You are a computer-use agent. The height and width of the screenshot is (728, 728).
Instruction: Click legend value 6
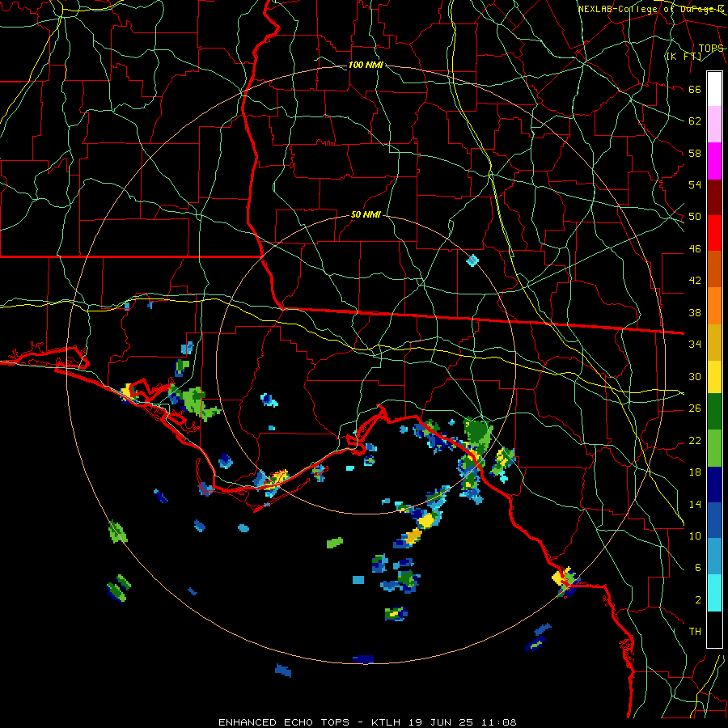pyautogui.click(x=698, y=568)
